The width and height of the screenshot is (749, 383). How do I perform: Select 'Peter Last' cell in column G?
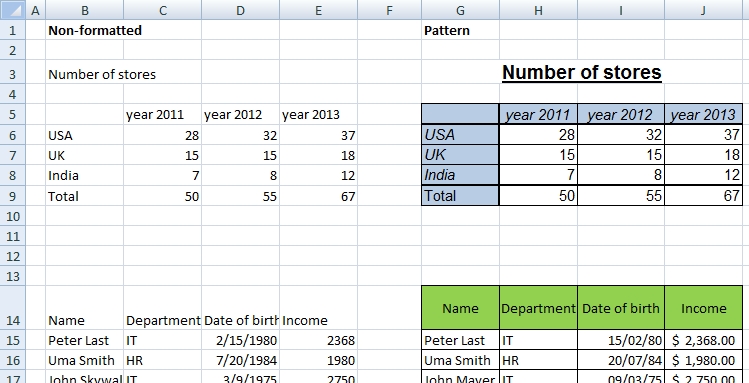(x=460, y=340)
